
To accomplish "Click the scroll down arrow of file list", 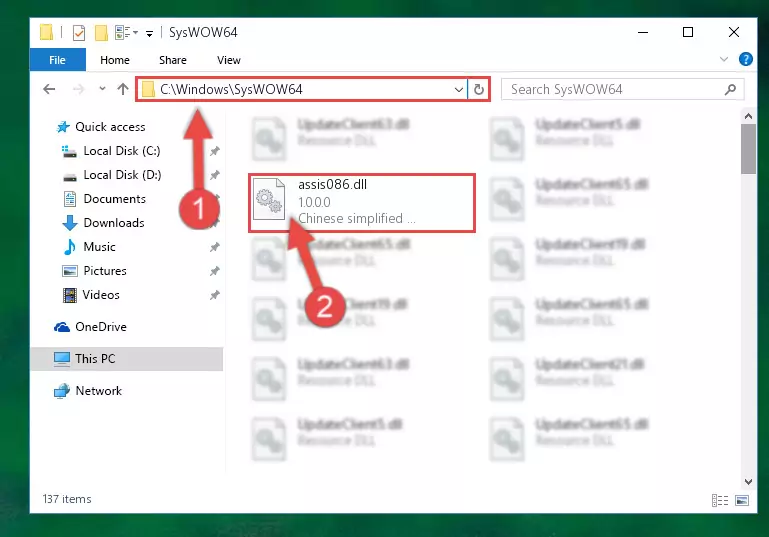I will pyautogui.click(x=748, y=482).
